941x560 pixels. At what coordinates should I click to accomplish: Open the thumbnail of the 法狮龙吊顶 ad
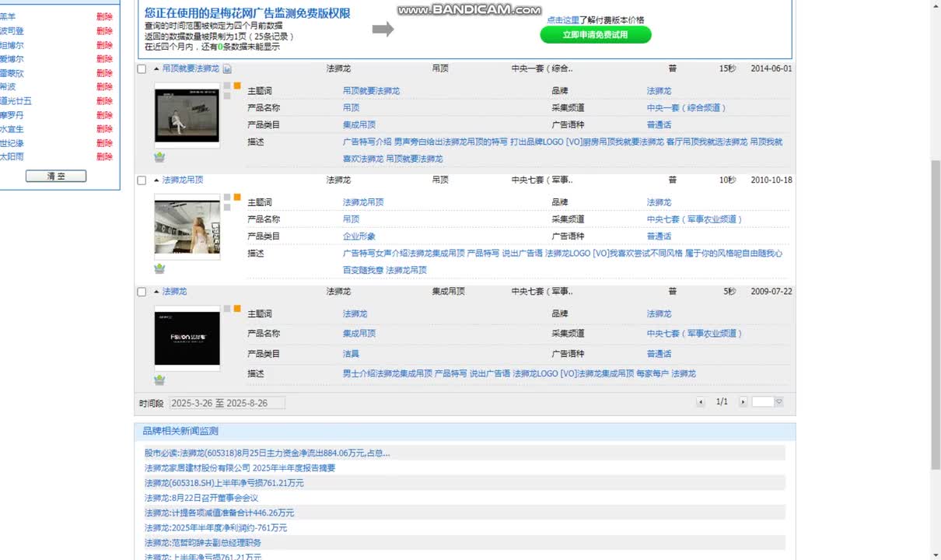tap(187, 226)
